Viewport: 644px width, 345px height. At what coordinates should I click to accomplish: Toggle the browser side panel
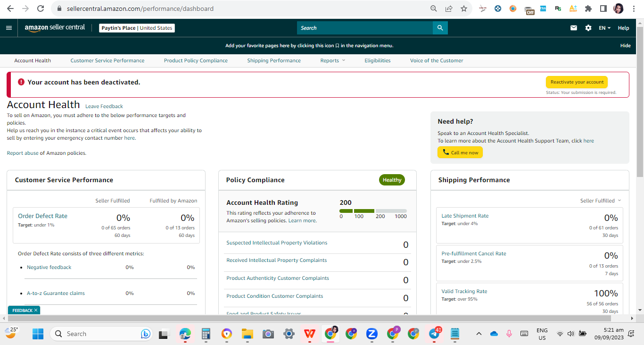[603, 8]
